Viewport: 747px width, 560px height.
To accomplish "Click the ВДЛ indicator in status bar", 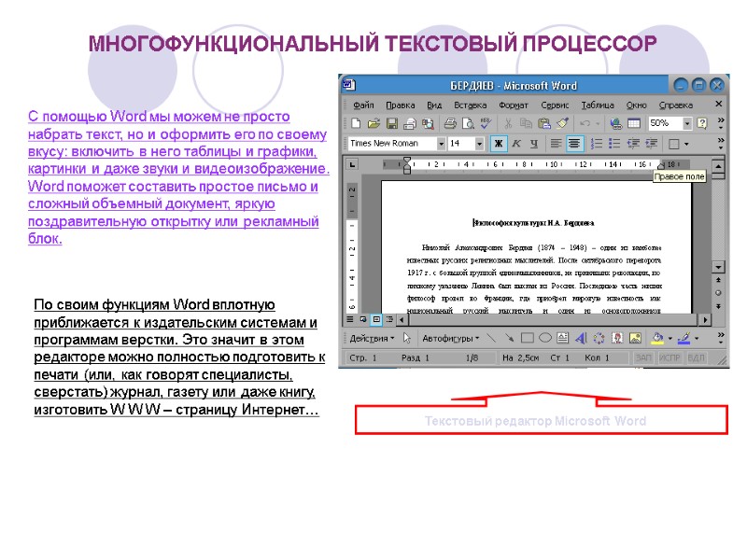I will coord(697,357).
